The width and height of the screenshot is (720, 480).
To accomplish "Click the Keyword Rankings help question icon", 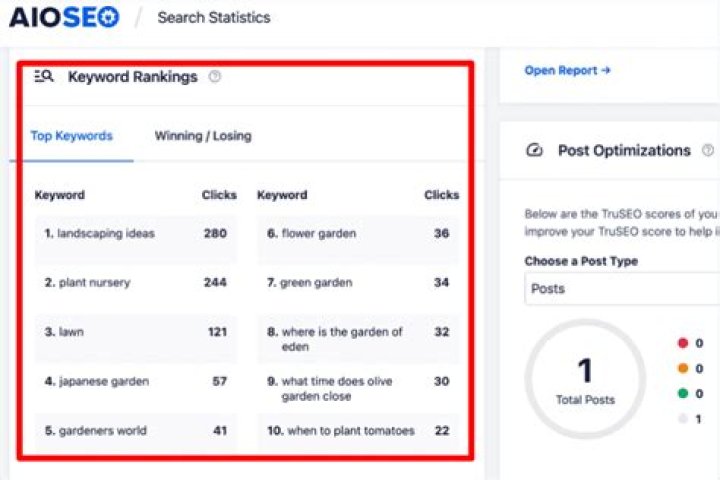I will tap(215, 77).
